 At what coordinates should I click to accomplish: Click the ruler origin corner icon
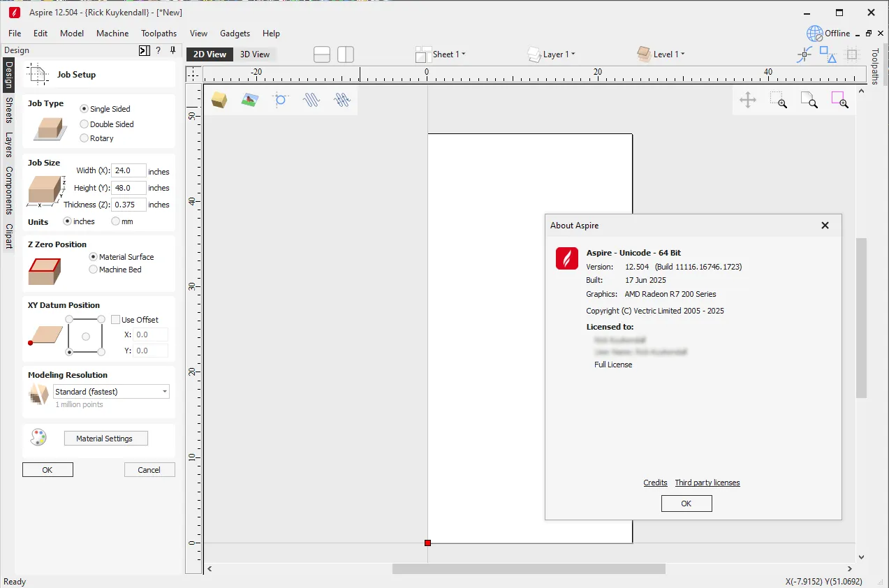pyautogui.click(x=193, y=74)
